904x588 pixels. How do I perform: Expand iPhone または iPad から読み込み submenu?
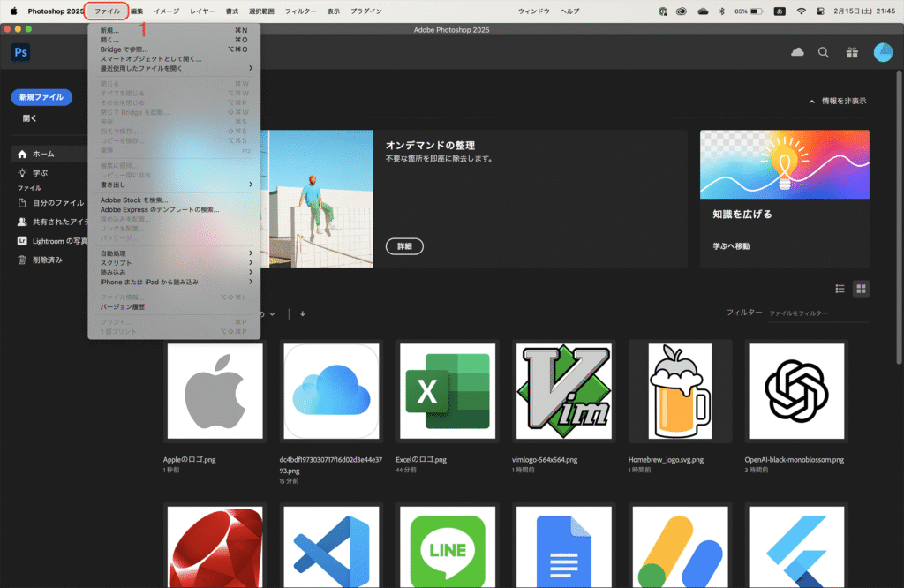click(174, 282)
